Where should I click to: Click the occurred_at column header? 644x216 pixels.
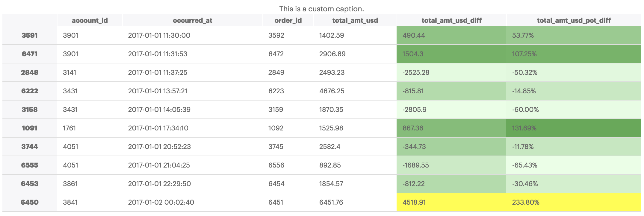pos(192,20)
